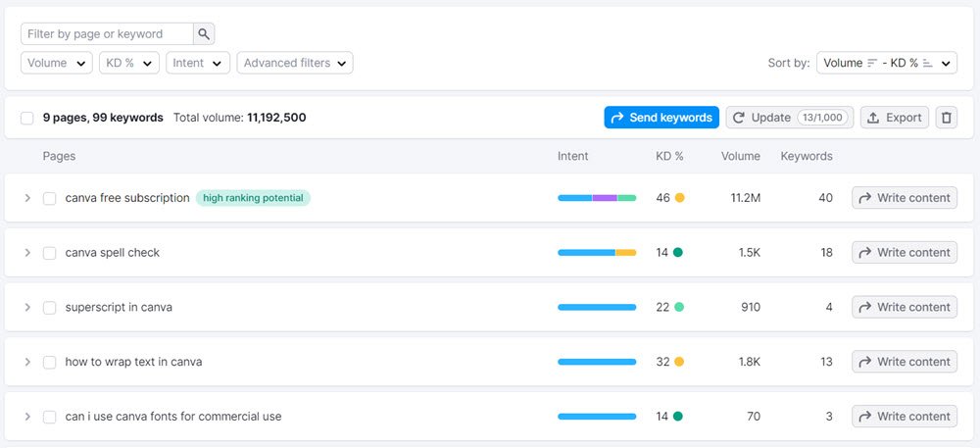Click the trash delete icon
This screenshot has width=980, height=448.
[x=946, y=118]
